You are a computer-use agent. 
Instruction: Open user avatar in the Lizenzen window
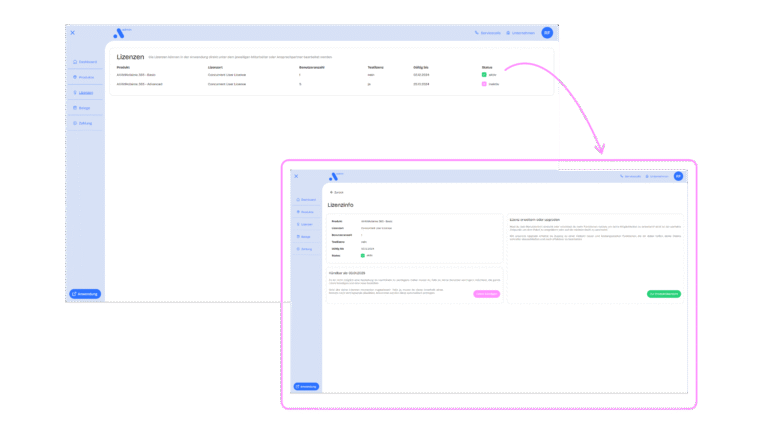(x=547, y=33)
